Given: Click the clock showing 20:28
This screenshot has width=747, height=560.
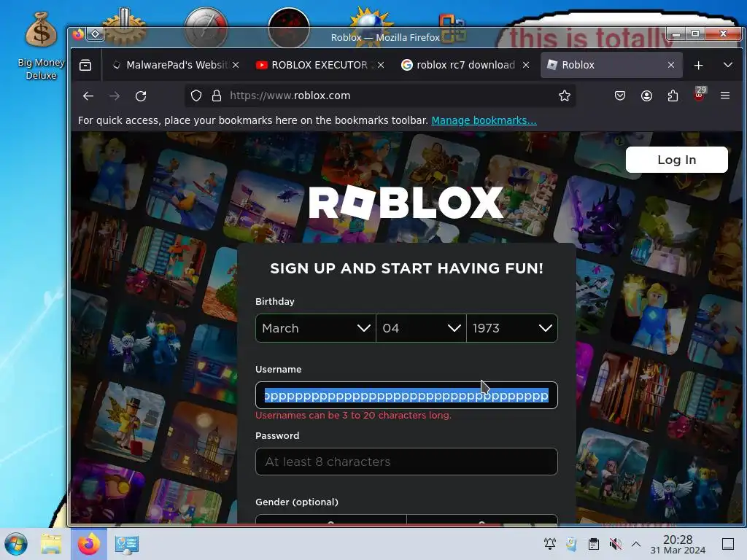Looking at the screenshot, I should point(678,544).
